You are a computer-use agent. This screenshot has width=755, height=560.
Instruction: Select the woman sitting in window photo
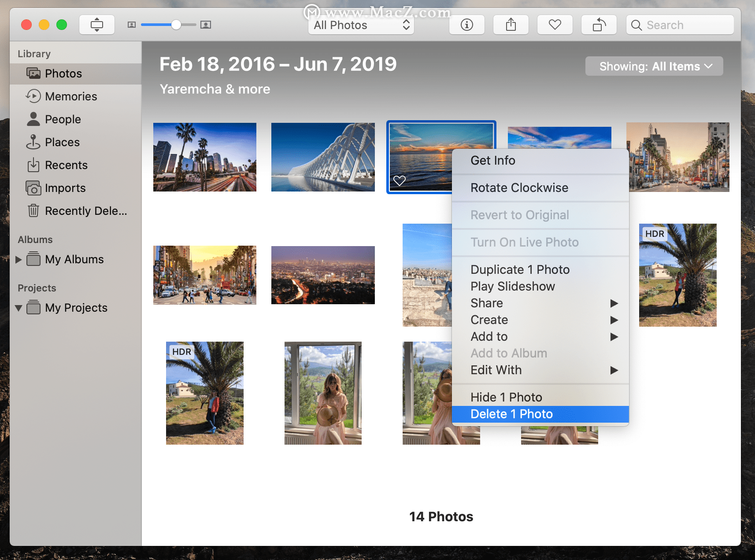click(323, 393)
